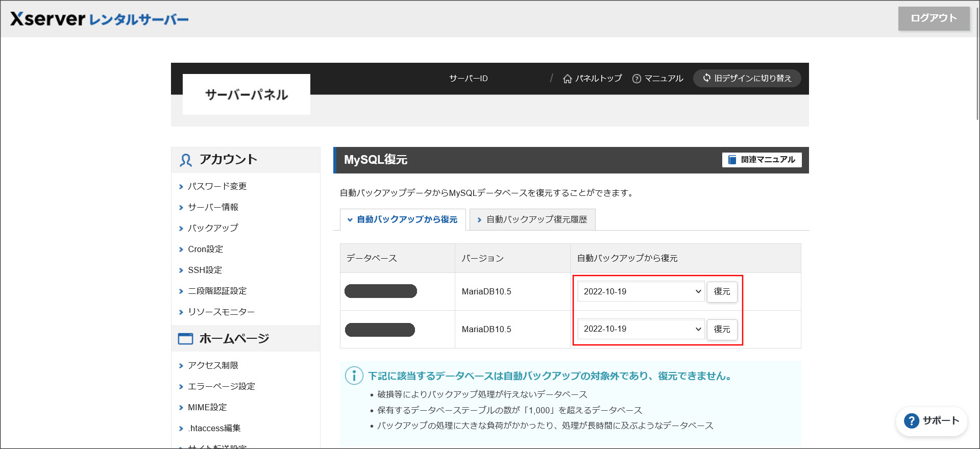Open MIME設定 in sidebar
This screenshot has height=449, width=980.
point(207,408)
